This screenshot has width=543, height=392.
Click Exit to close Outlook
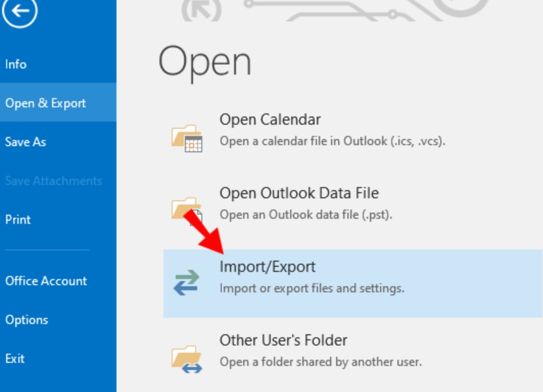click(x=14, y=359)
